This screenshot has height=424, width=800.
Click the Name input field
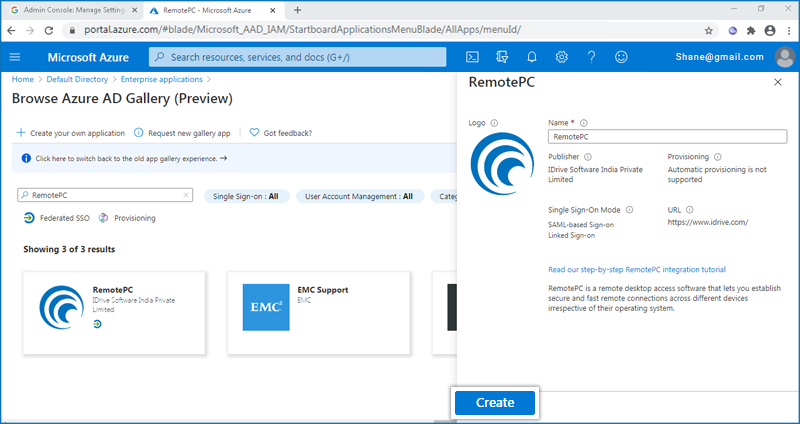[x=667, y=136]
